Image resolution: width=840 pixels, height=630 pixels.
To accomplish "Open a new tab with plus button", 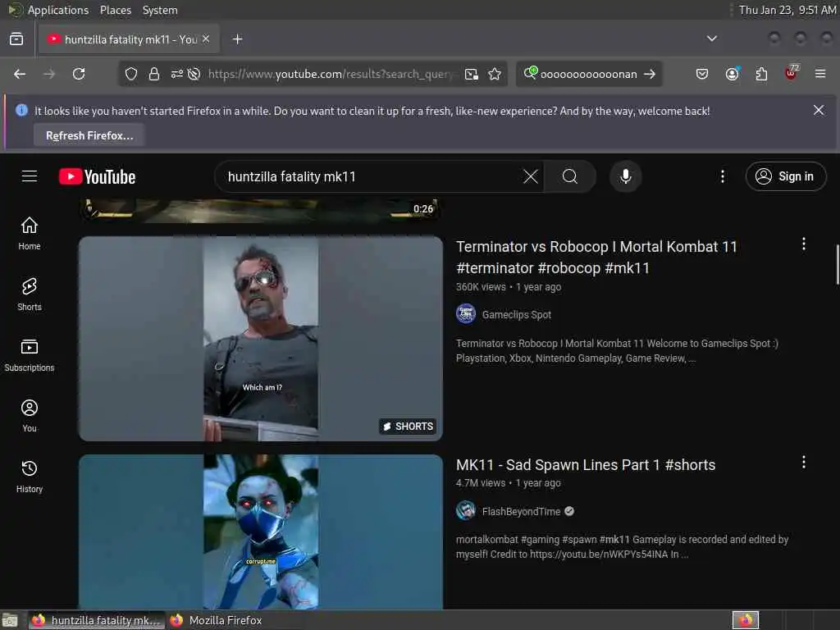I will [237, 39].
